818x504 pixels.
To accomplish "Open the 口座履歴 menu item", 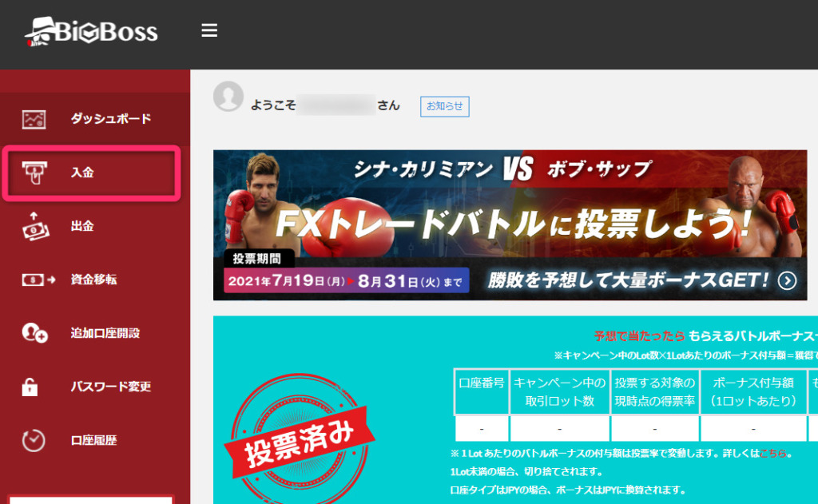I will coord(94,440).
